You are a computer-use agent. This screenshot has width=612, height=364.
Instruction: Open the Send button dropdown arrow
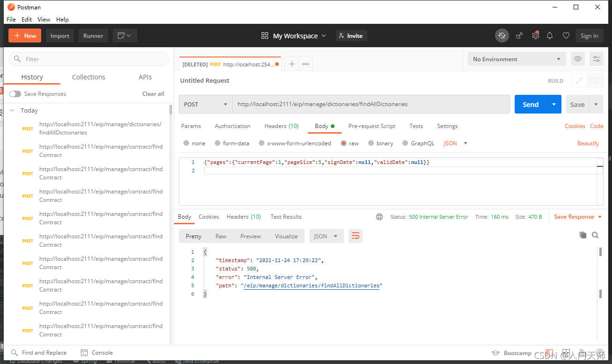pyautogui.click(x=554, y=104)
